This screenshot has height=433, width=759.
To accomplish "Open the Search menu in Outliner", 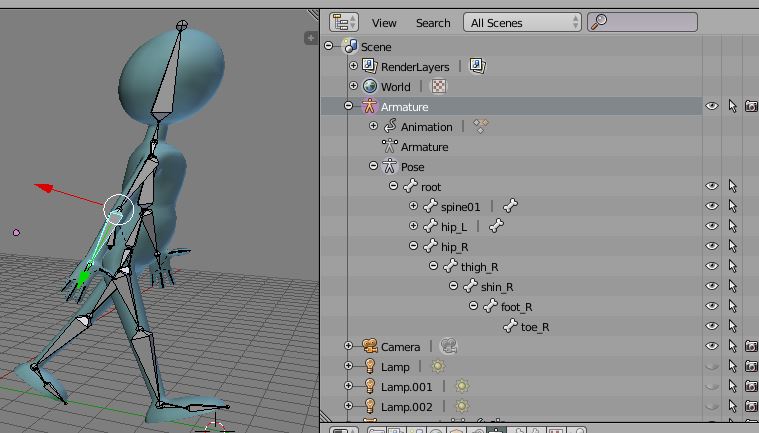I will (x=433, y=23).
